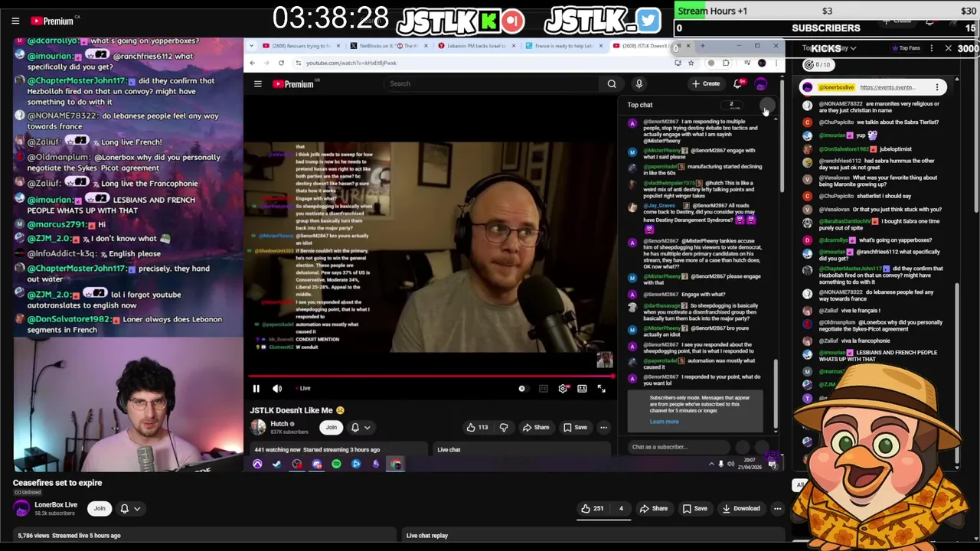This screenshot has width=980, height=551.
Task: Click the inner YouTube search magnifier icon
Action: click(x=612, y=84)
